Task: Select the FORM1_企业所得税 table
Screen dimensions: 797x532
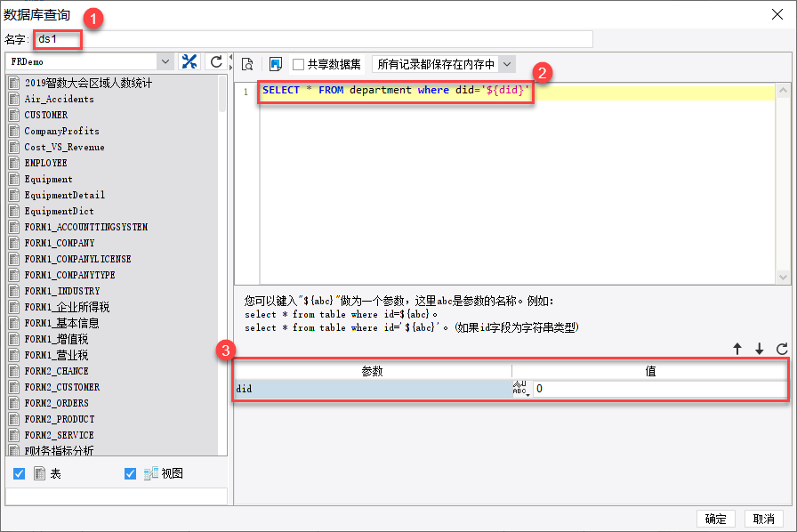Action: tap(67, 307)
